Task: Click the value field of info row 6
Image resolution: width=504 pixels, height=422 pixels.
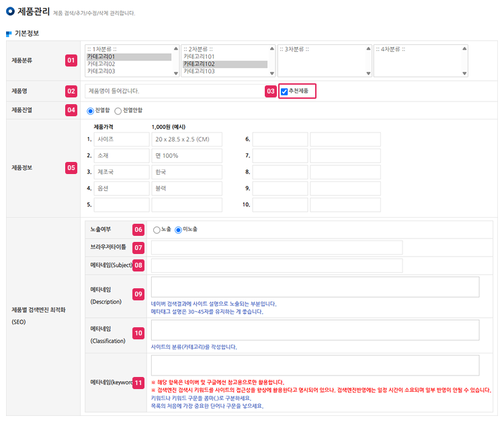Action: (x=345, y=140)
